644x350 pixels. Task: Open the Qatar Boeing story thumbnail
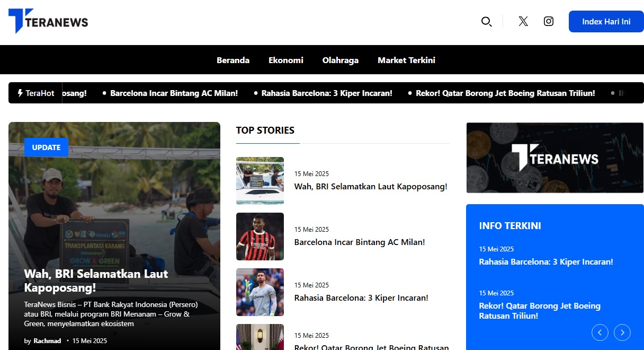point(260,337)
